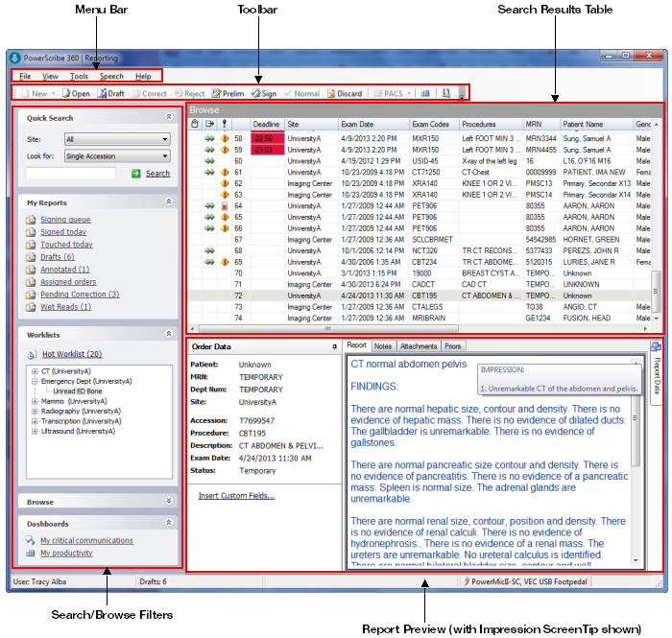Click green arrows icon on row 60
This screenshot has width=672, height=638.
pyautogui.click(x=209, y=161)
